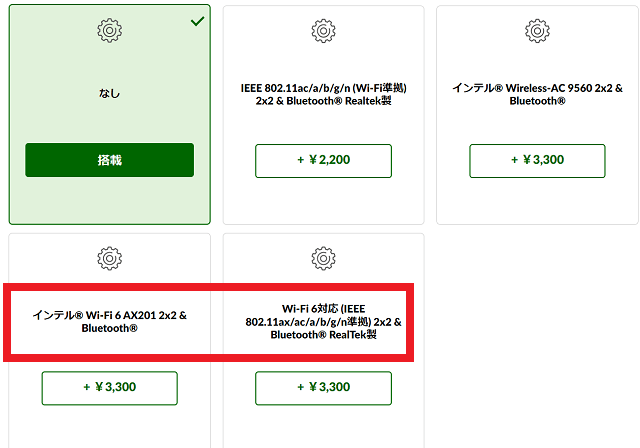This screenshot has height=448, width=640.
Task: Click the green checkmark on the なし card
Action: [198, 21]
